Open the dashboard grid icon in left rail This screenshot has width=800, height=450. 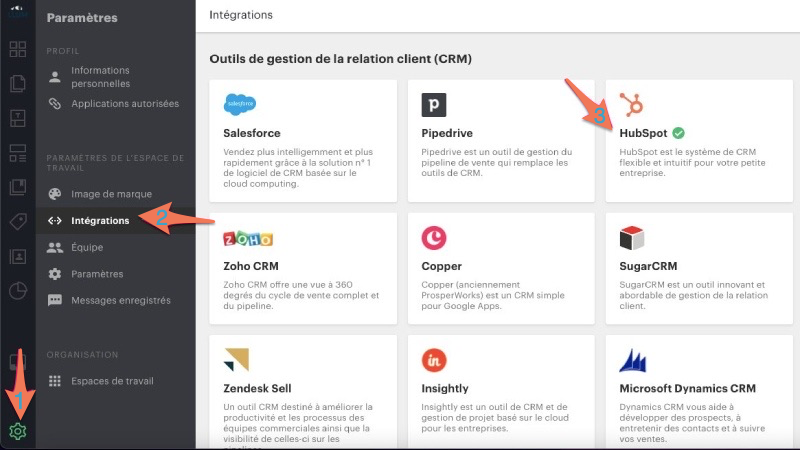[17, 49]
